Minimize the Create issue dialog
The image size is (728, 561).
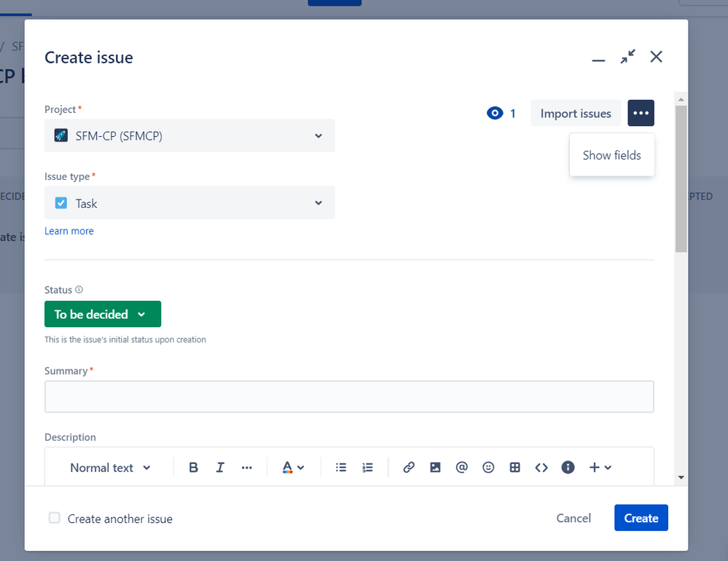pyautogui.click(x=598, y=60)
